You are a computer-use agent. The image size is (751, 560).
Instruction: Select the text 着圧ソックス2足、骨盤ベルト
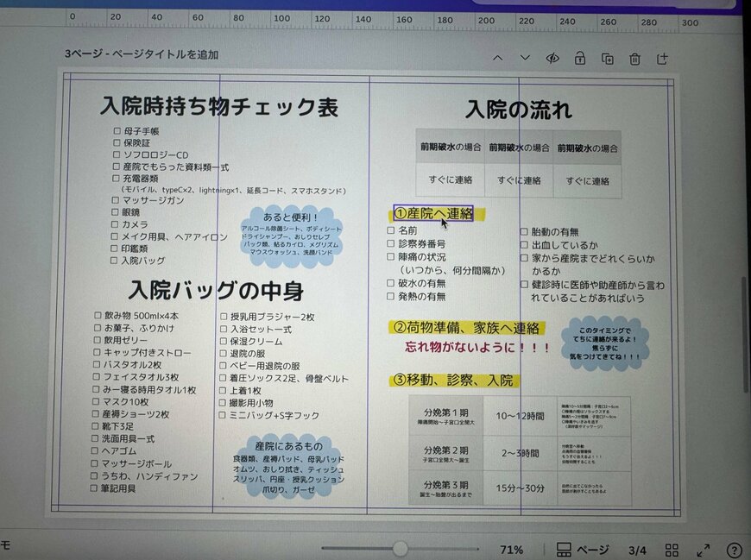point(289,379)
